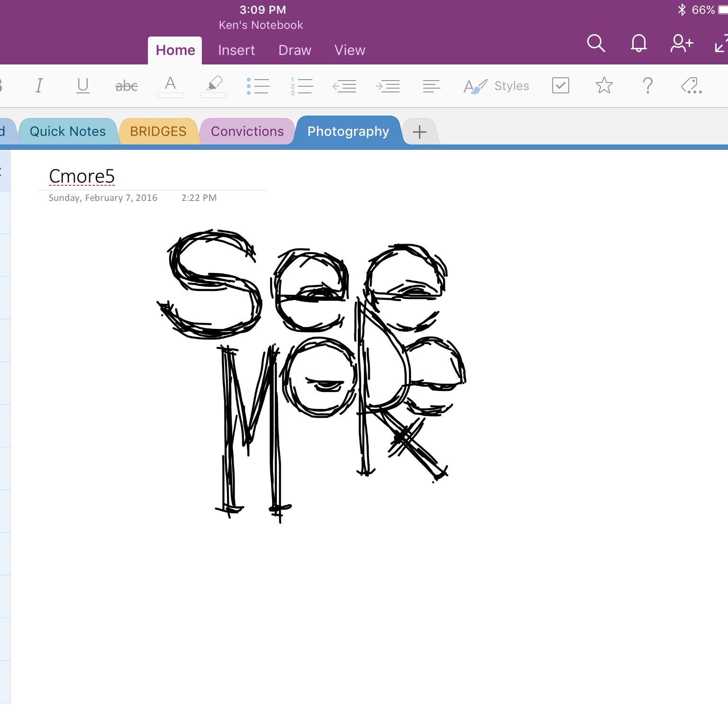Insert a numbered list
728x728 pixels.
(x=301, y=86)
